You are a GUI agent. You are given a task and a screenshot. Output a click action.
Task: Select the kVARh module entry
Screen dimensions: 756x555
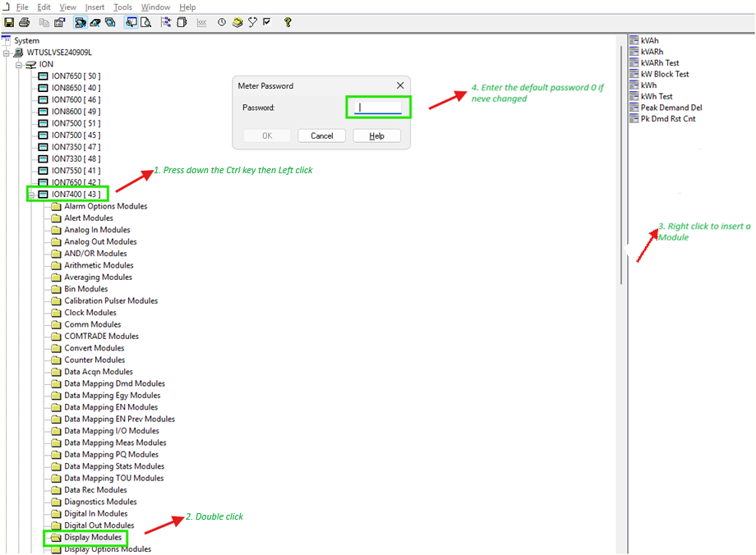(x=652, y=52)
